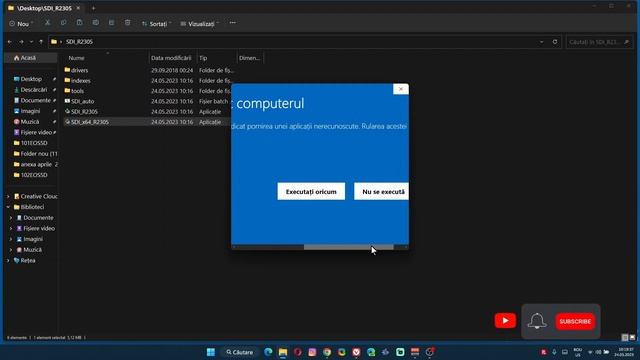Open Desktop in quick access

tap(31, 79)
